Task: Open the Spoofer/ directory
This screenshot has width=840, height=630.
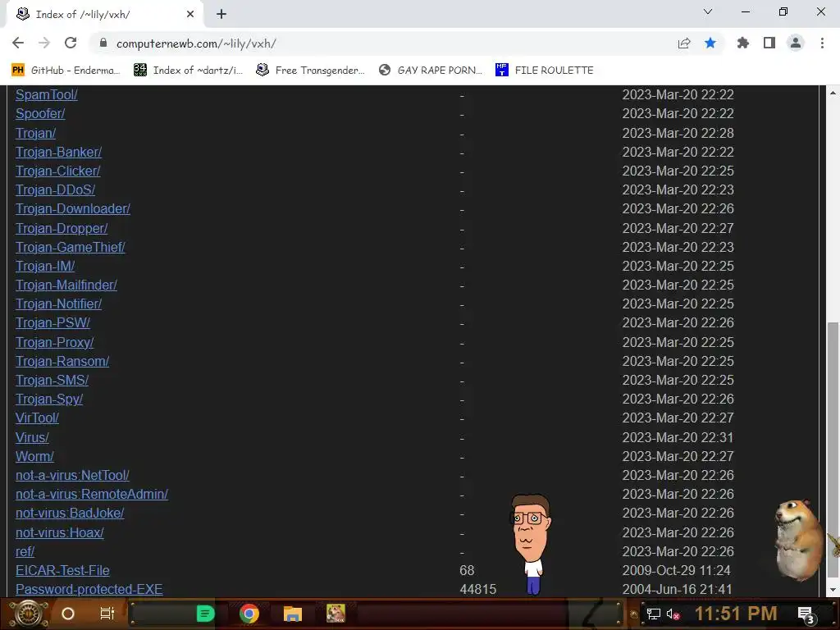Action: pyautogui.click(x=40, y=113)
